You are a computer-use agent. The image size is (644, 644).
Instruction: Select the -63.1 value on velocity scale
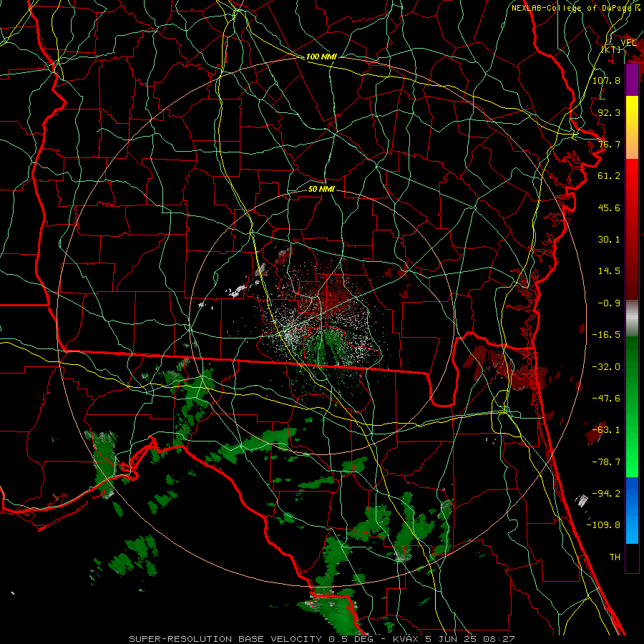point(606,430)
